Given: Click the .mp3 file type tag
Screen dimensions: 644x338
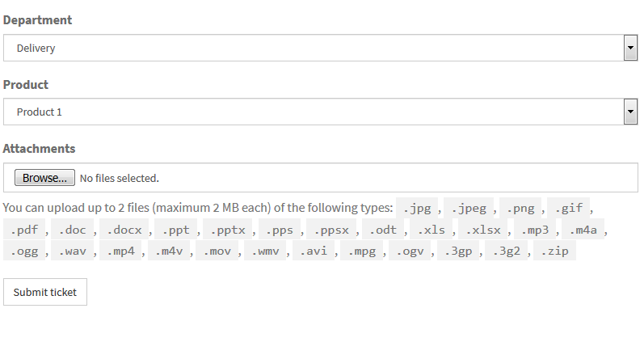Looking at the screenshot, I should point(534,230).
